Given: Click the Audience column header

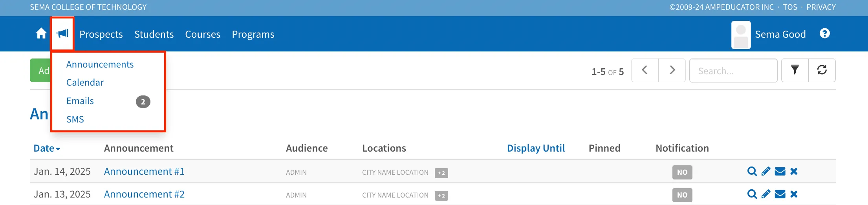Looking at the screenshot, I should coord(307,148).
